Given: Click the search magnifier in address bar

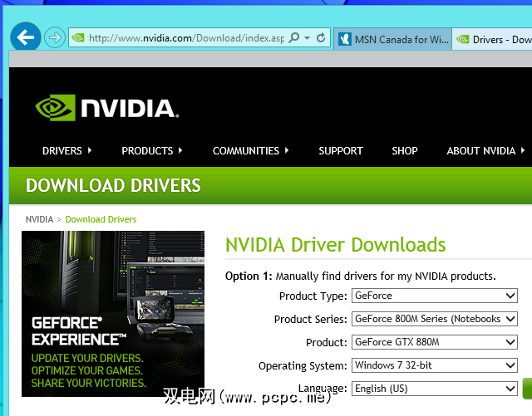Looking at the screenshot, I should coord(293,37).
